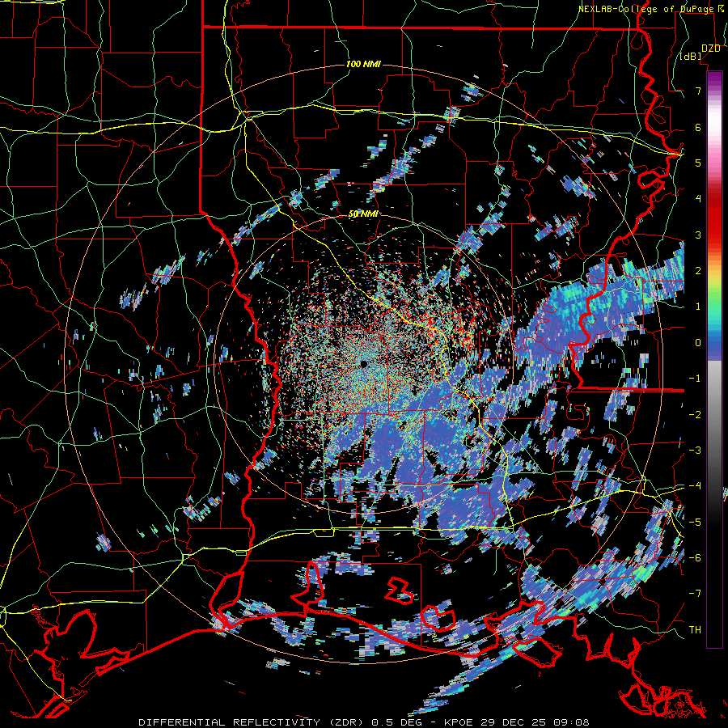Click the -2 label on ZDR scale
728x728 pixels.
(695, 413)
